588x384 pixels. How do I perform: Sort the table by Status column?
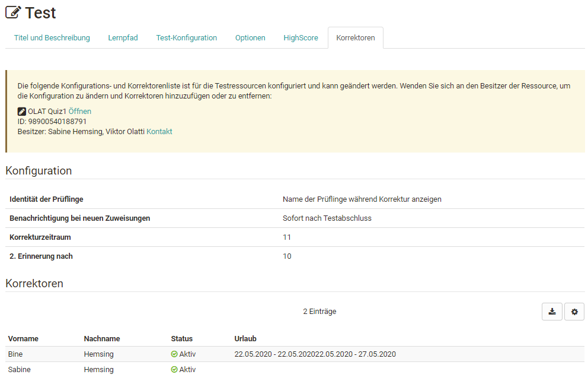(x=180, y=338)
